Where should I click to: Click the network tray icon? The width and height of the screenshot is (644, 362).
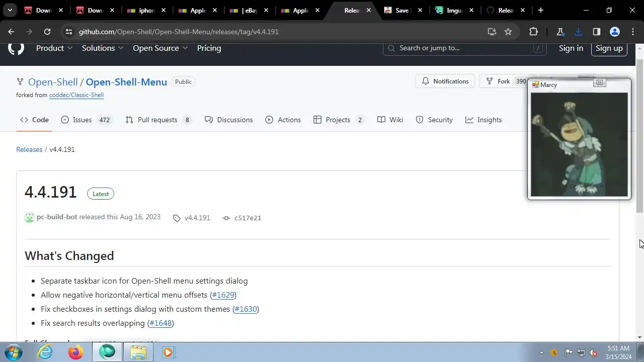click(x=581, y=352)
